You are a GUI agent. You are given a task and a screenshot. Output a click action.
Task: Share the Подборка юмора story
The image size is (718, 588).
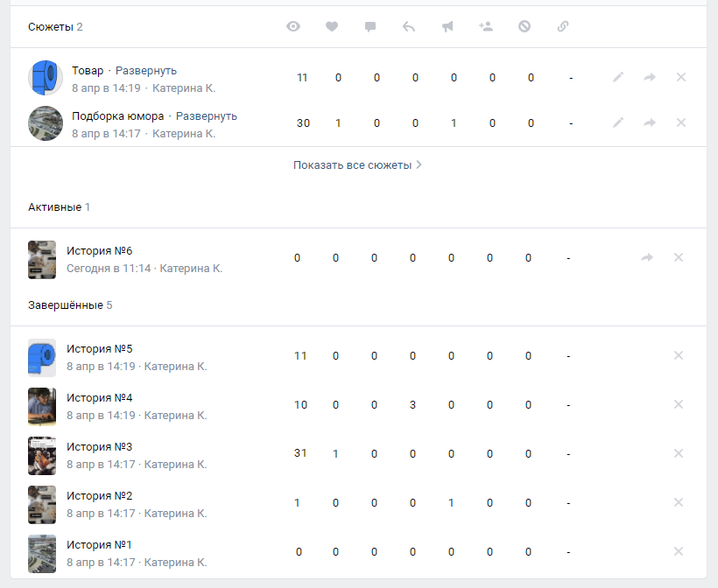coord(650,122)
